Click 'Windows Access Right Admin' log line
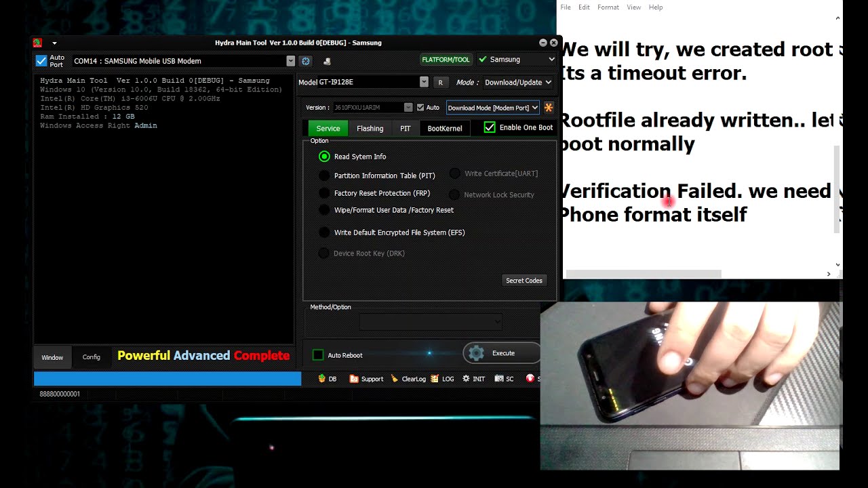 coord(98,125)
